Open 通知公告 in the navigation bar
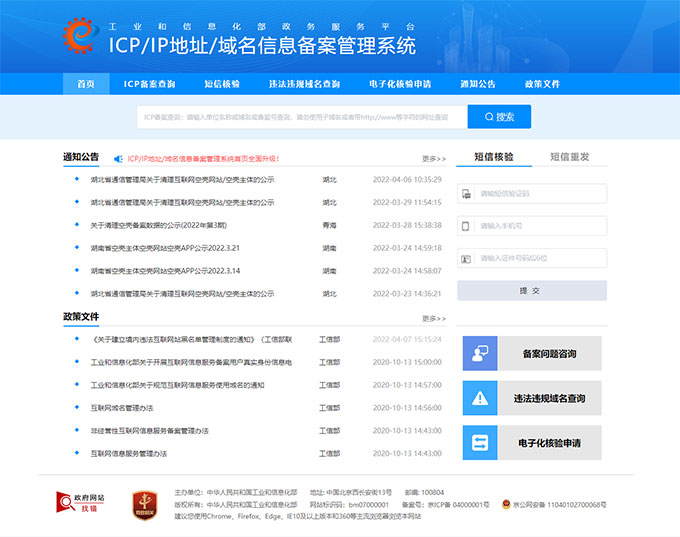This screenshot has width=680, height=537. [x=478, y=84]
